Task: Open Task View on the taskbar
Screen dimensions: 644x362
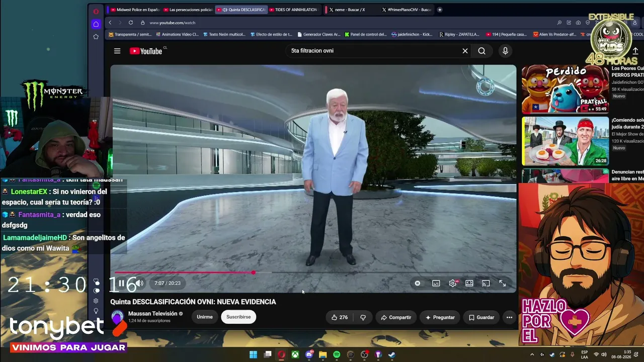Action: [x=268, y=354]
